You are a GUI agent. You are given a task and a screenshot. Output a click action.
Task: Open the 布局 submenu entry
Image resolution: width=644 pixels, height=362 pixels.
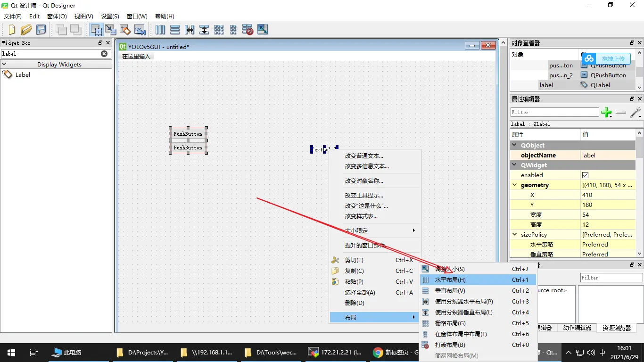pos(375,317)
